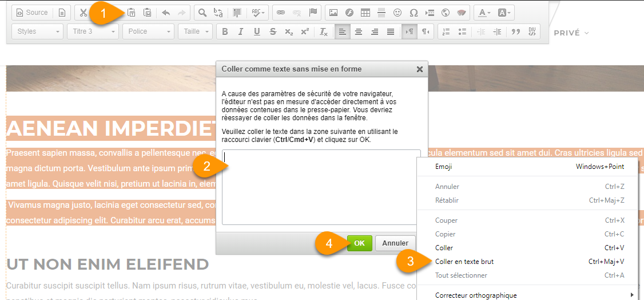Open the Styles dropdown
This screenshot has height=300, width=644.
point(37,31)
